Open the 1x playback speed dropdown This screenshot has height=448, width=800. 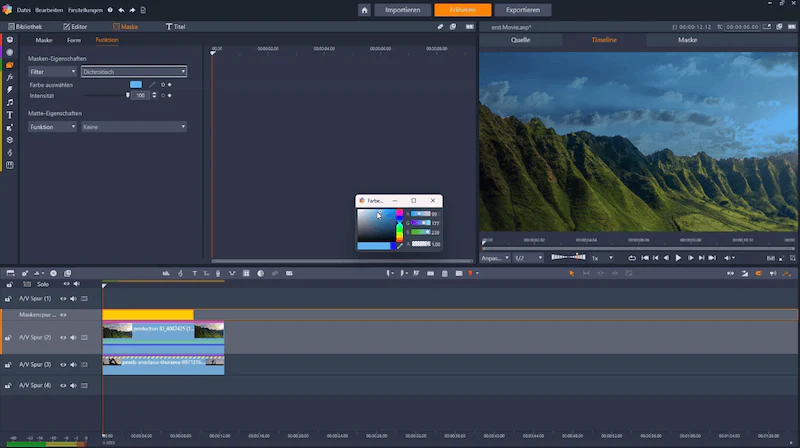[x=603, y=258]
